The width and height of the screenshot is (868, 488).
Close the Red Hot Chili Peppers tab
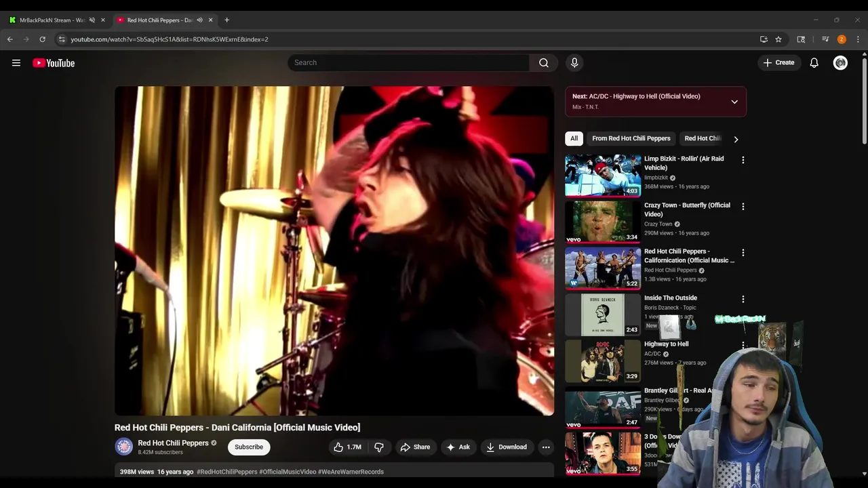click(210, 20)
